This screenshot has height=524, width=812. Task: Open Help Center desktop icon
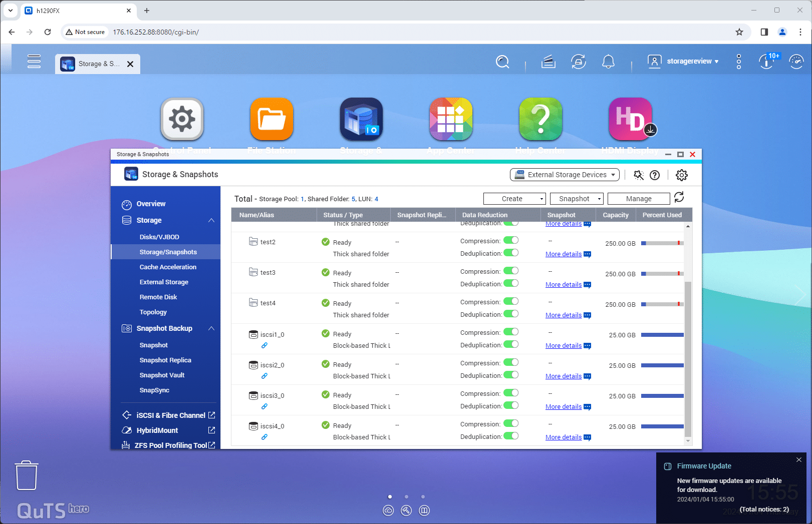[540, 119]
